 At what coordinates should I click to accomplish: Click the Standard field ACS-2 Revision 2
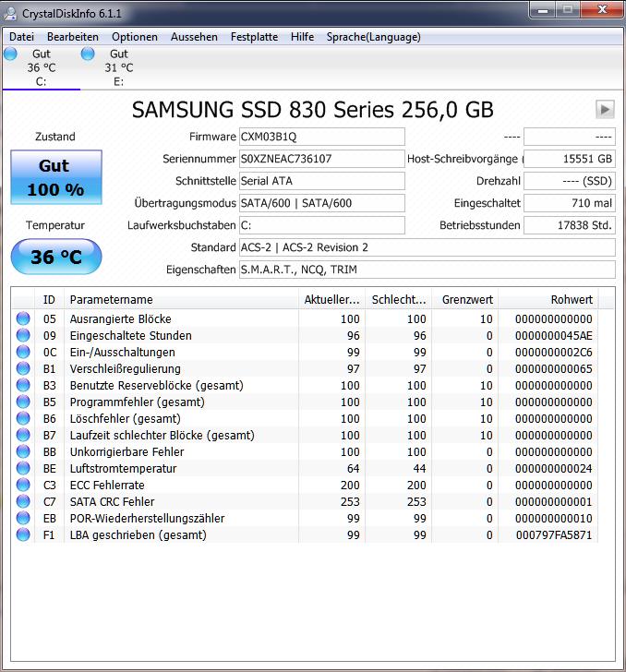click(x=427, y=247)
